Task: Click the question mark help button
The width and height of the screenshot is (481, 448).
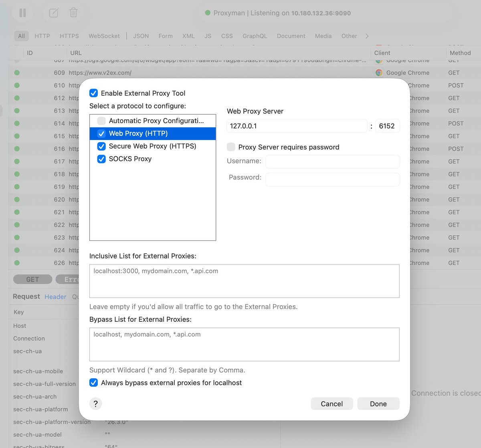Action: (x=95, y=404)
